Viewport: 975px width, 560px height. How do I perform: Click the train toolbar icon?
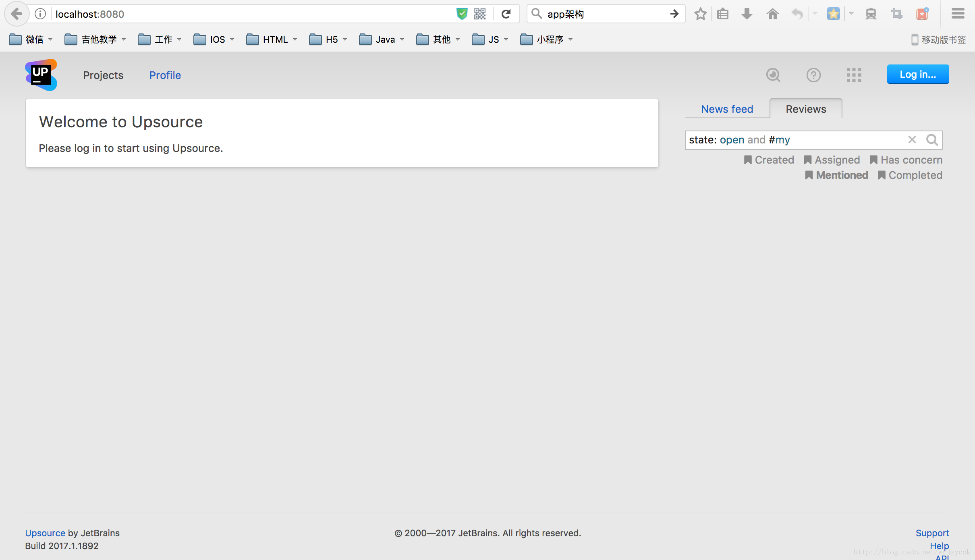tap(871, 14)
